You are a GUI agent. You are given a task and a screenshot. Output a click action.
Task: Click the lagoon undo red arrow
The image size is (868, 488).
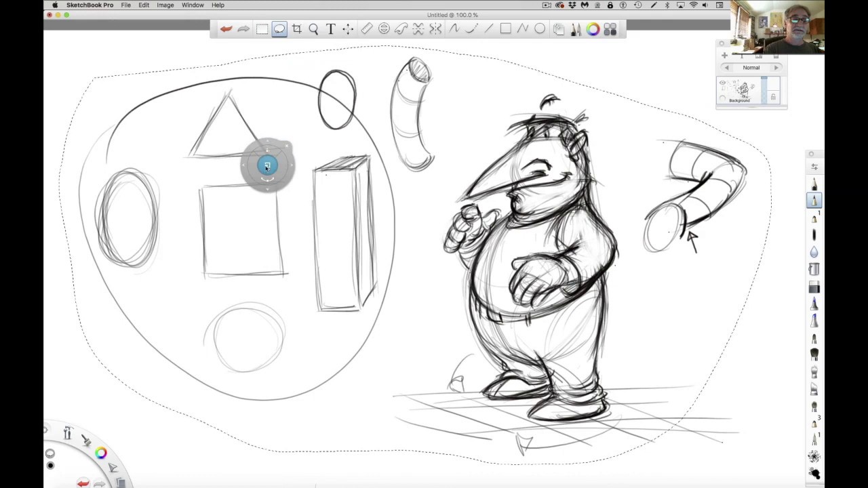[x=83, y=483]
